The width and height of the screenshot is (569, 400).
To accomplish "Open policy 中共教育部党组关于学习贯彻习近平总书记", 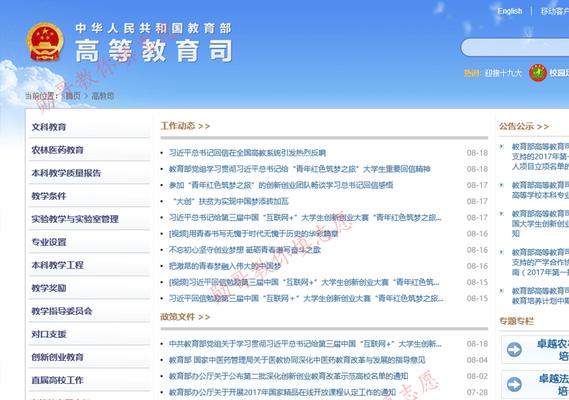I will (x=305, y=344).
